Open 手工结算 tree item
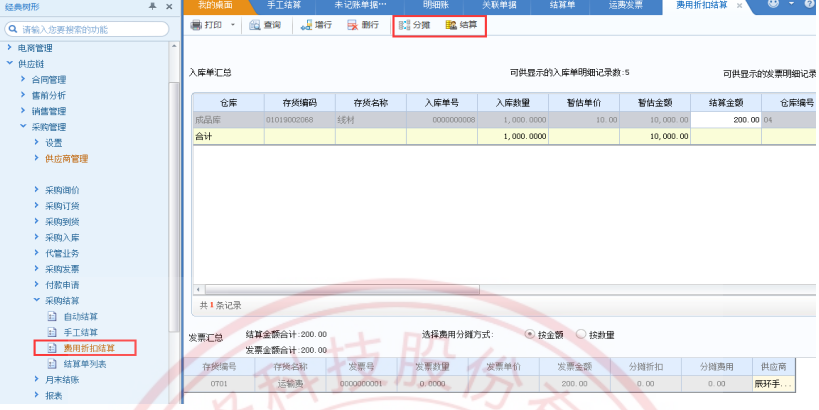Screen dimensions: 819x410 [80, 332]
